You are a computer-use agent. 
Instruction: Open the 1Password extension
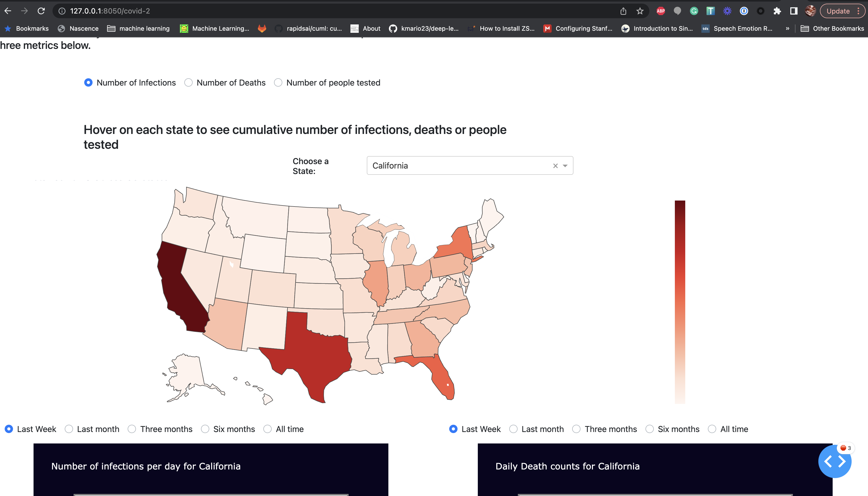point(744,11)
